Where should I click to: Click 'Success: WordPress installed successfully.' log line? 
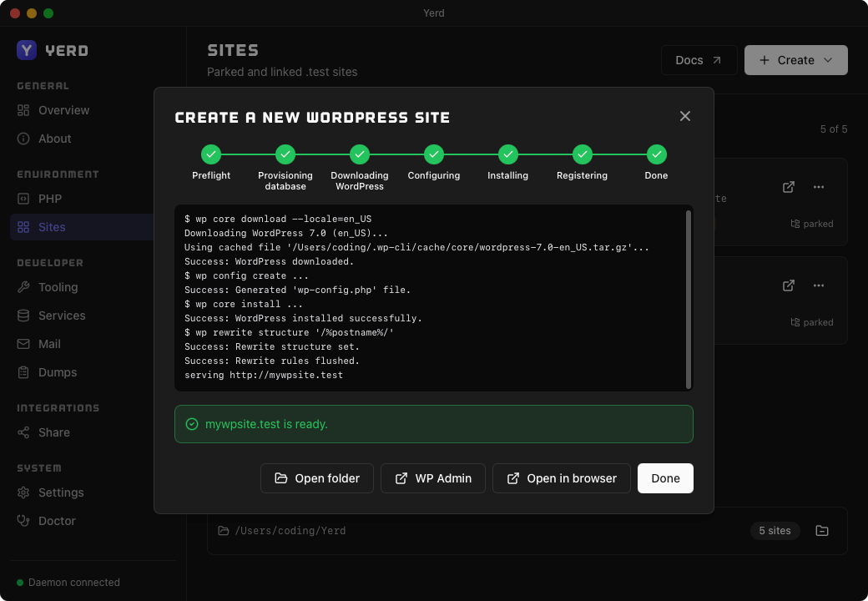point(303,318)
